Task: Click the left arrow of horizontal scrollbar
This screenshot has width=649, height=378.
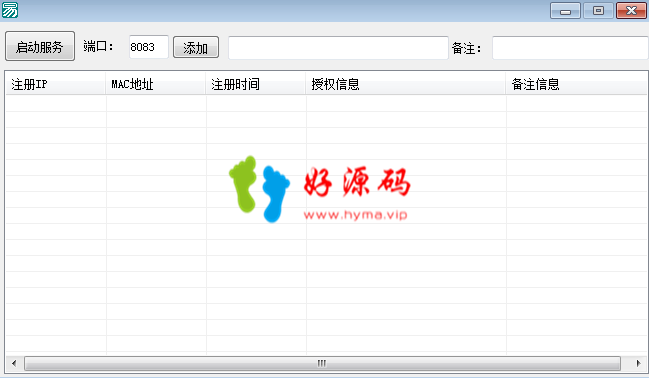Action: [14, 364]
